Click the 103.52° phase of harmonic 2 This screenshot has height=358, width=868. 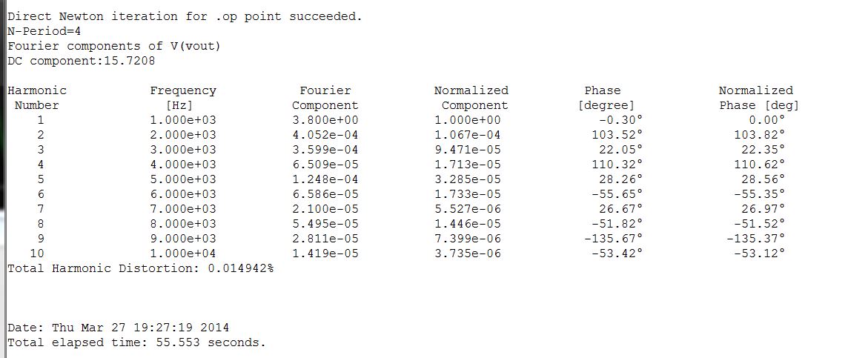pyautogui.click(x=617, y=135)
